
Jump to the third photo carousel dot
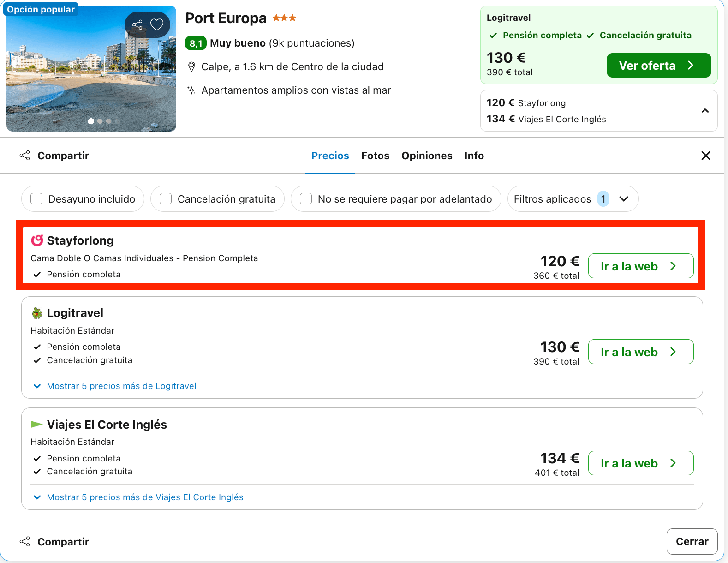pyautogui.click(x=109, y=121)
